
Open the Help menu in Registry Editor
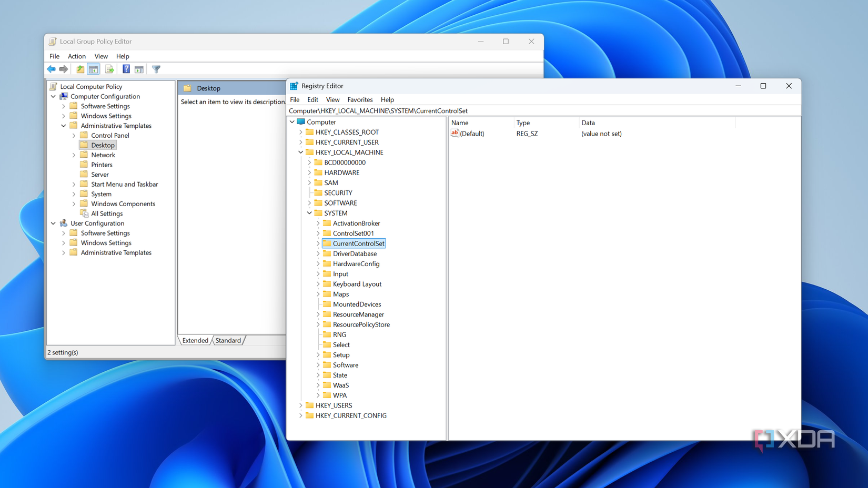click(x=387, y=99)
